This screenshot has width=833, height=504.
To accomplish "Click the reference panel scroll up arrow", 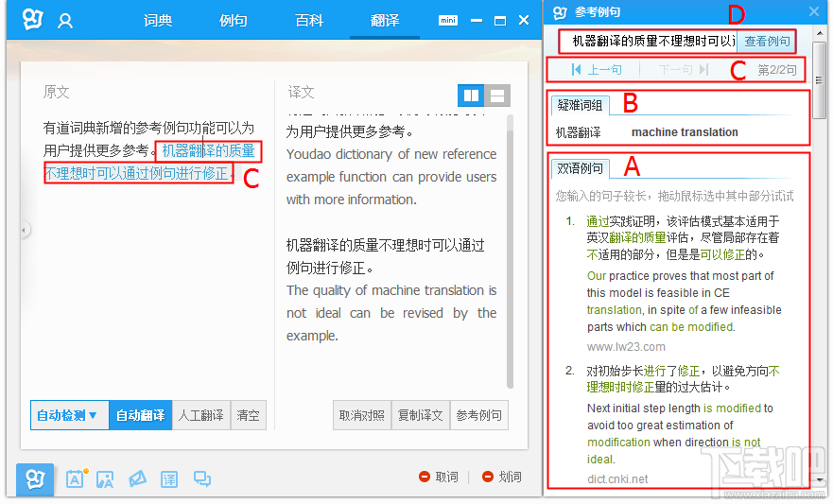I will [x=820, y=33].
